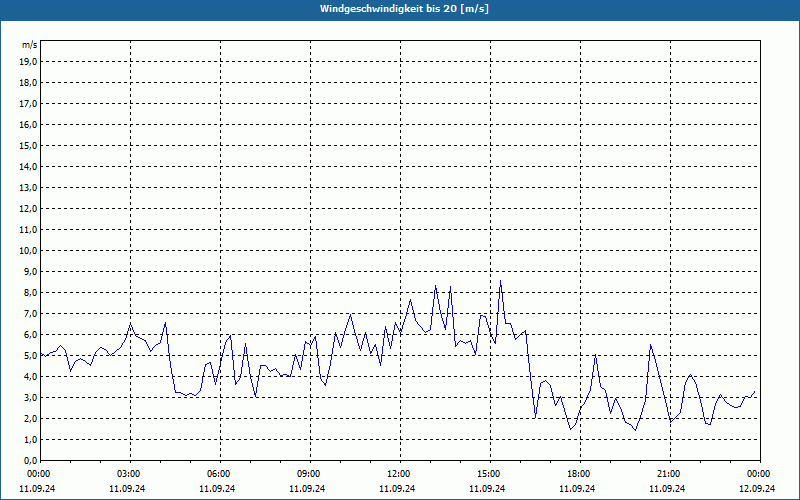The image size is (800, 500).
Task: Click the 09:00 time label
Action: coord(310,474)
